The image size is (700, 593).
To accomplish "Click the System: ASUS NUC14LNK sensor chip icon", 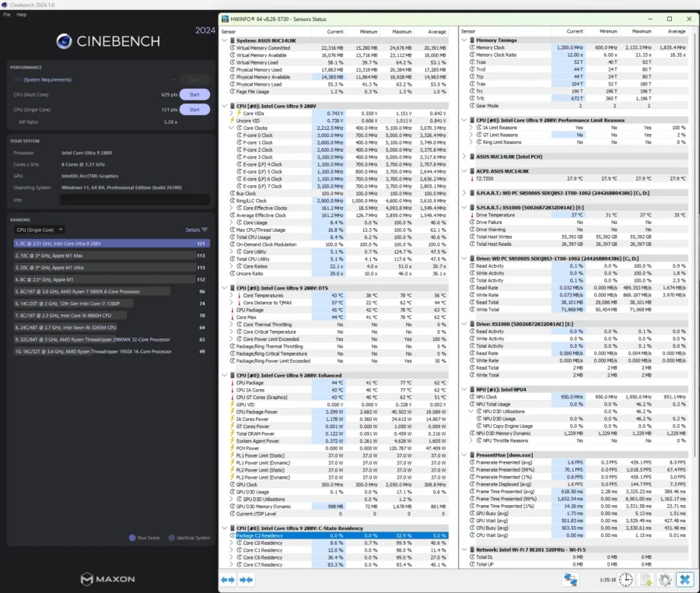I will click(x=233, y=40).
